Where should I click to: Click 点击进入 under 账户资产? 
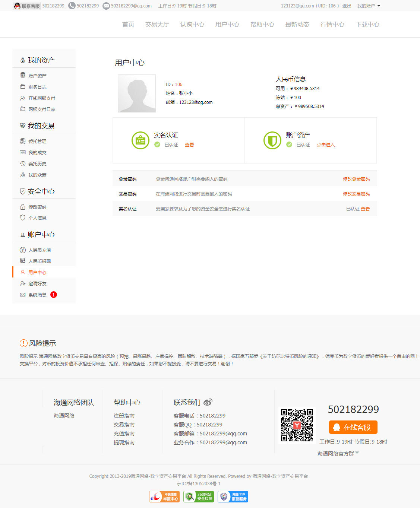pos(326,145)
